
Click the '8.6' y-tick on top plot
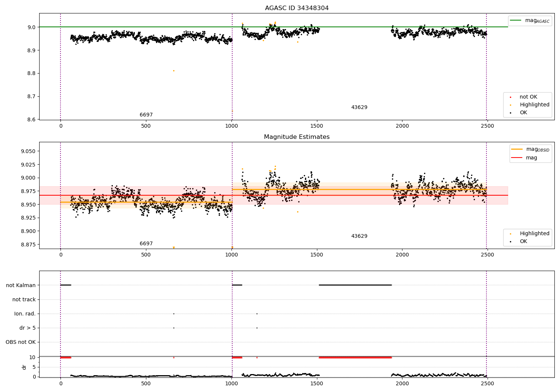(x=31, y=119)
